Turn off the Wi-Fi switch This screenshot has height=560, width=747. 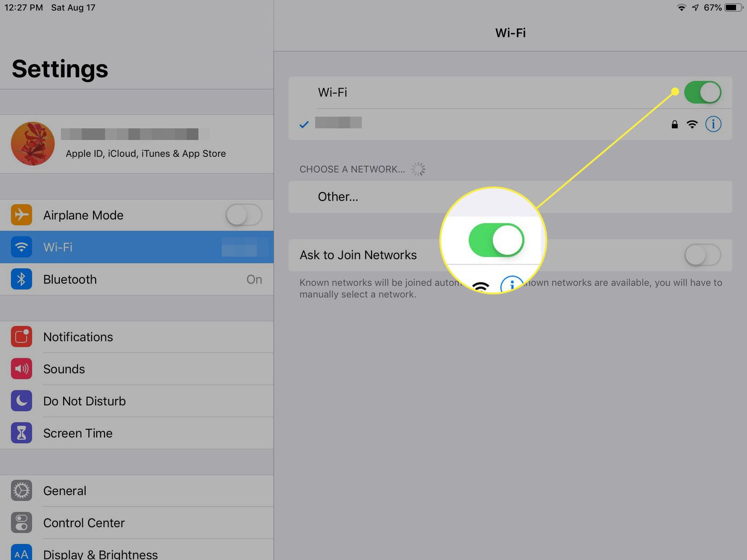(702, 93)
